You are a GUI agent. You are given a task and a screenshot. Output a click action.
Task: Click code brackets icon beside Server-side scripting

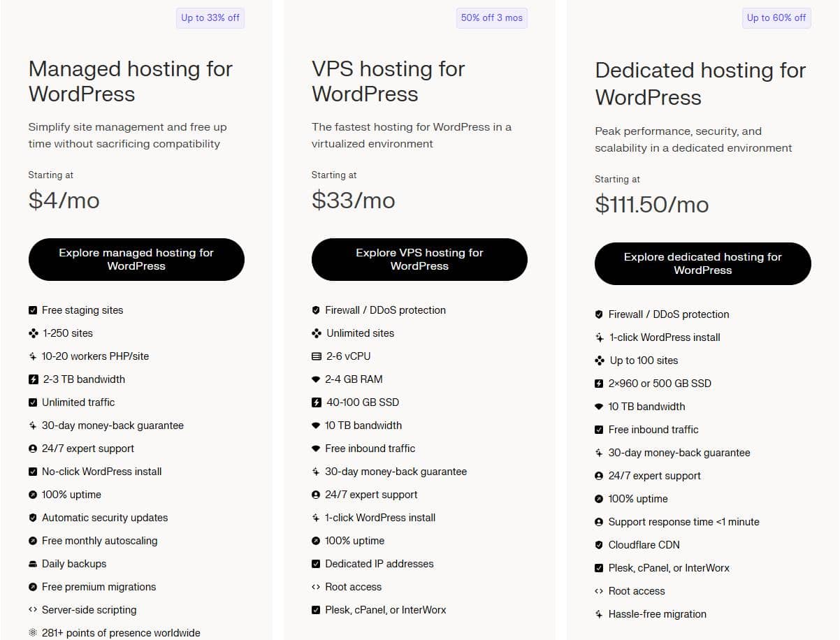33,610
